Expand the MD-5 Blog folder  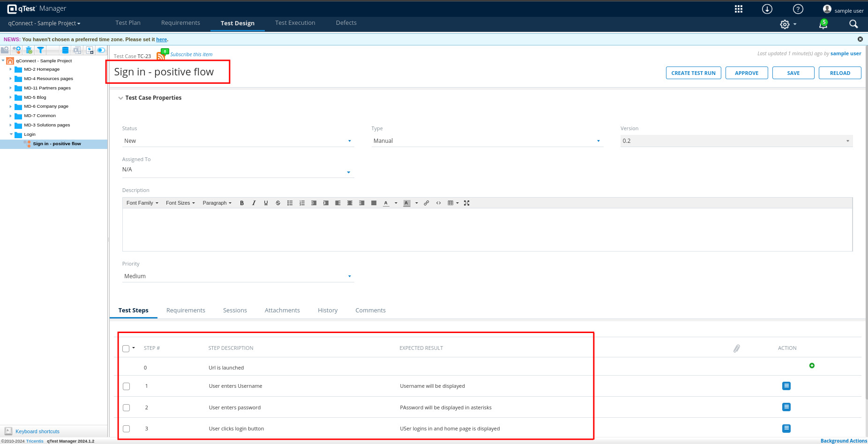point(10,97)
